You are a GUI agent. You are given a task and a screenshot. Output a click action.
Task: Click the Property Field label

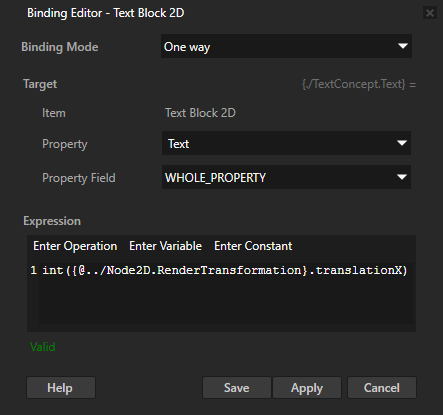point(79,178)
